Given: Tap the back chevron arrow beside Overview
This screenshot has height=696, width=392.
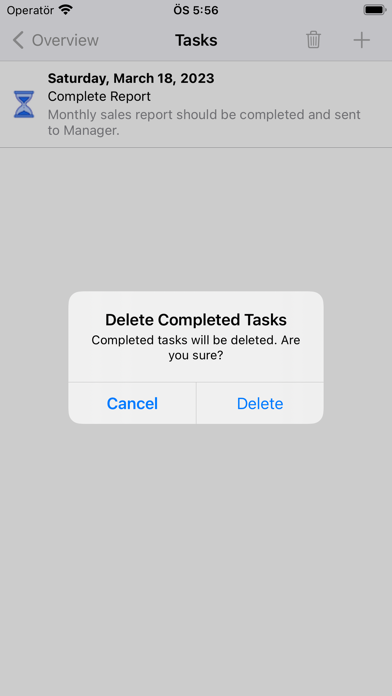Looking at the screenshot, I should [x=18, y=40].
